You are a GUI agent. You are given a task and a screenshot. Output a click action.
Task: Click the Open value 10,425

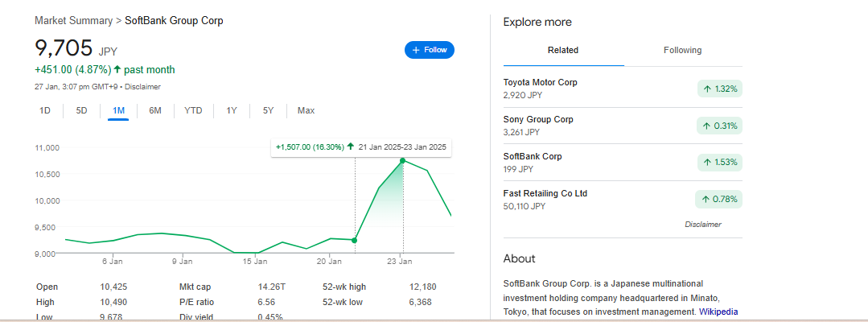point(113,287)
